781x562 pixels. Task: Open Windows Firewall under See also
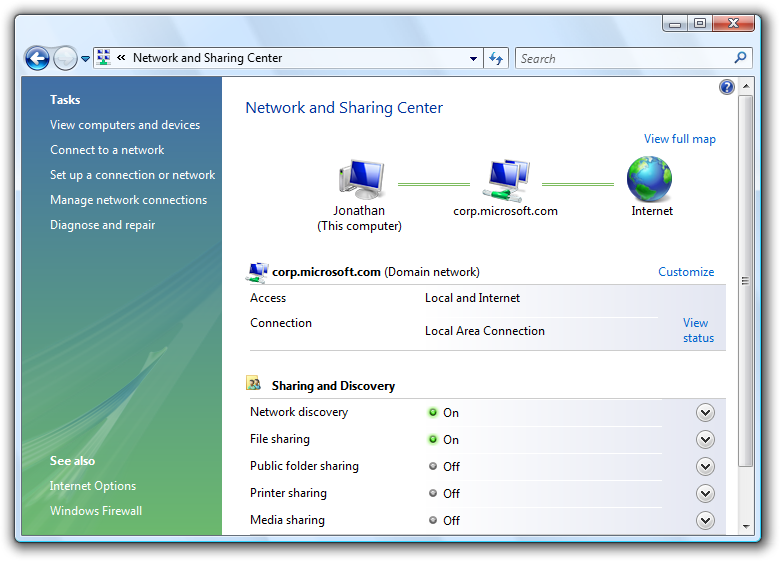[x=96, y=511]
